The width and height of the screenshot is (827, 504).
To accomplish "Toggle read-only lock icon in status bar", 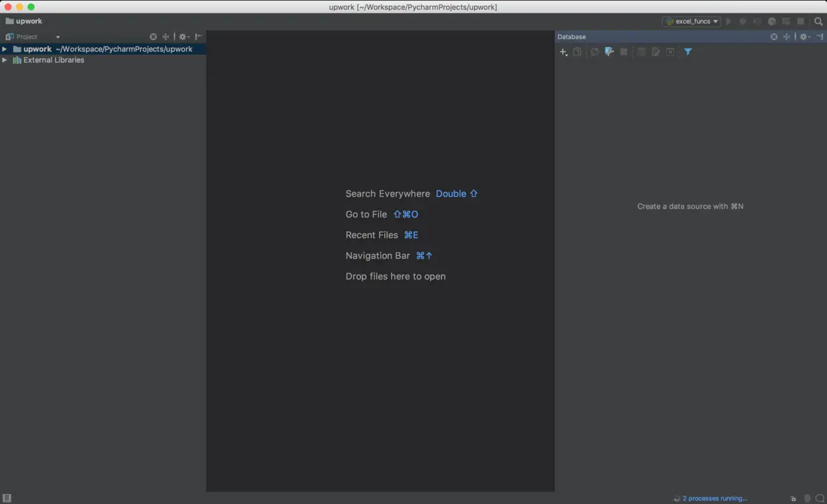I will (x=793, y=499).
